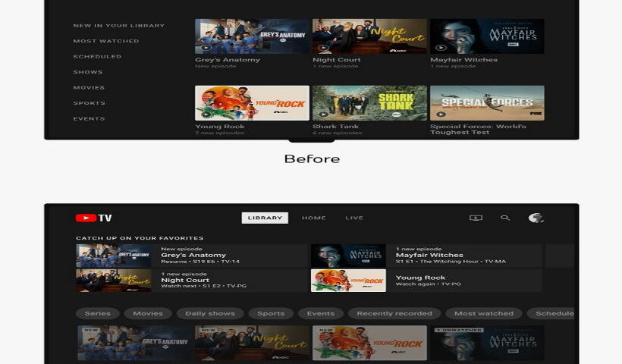This screenshot has width=622, height=364.
Task: Click 'Special Forces: World's Toughest Test' title
Action: (x=478, y=129)
